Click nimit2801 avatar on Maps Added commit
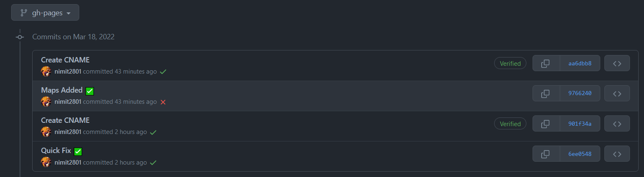Viewport: 644px width, 177px height. coord(46,102)
